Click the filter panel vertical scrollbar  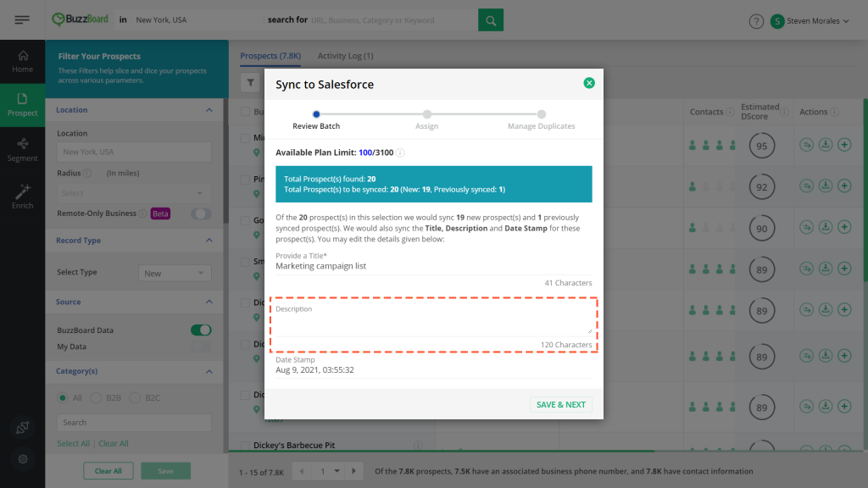pyautogui.click(x=225, y=160)
